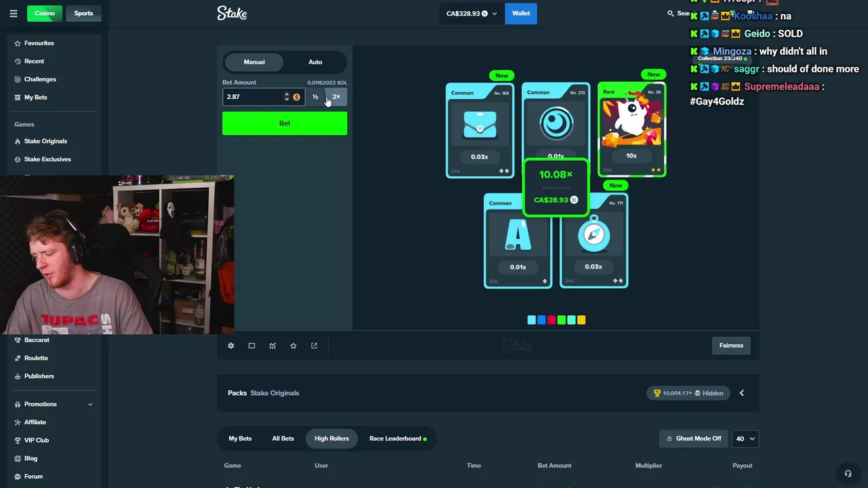Click the compass card No. 171

coord(593,241)
